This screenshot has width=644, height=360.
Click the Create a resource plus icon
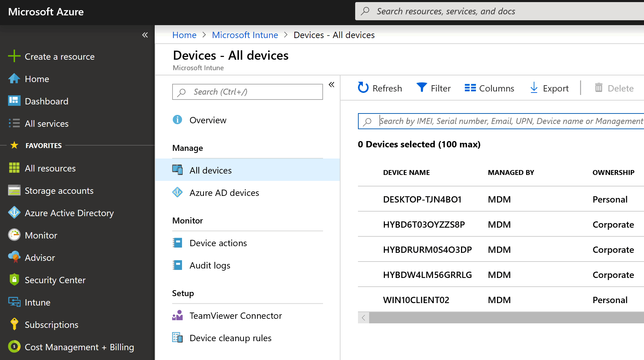pos(14,56)
